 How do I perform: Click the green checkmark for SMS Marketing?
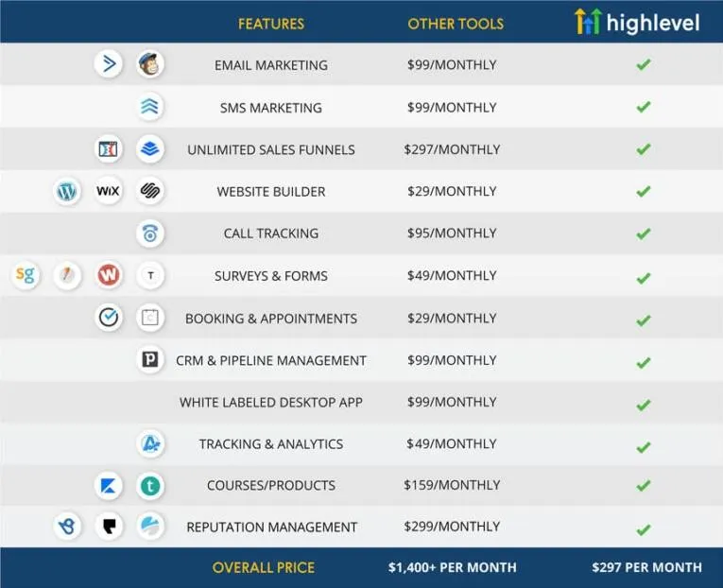[644, 107]
